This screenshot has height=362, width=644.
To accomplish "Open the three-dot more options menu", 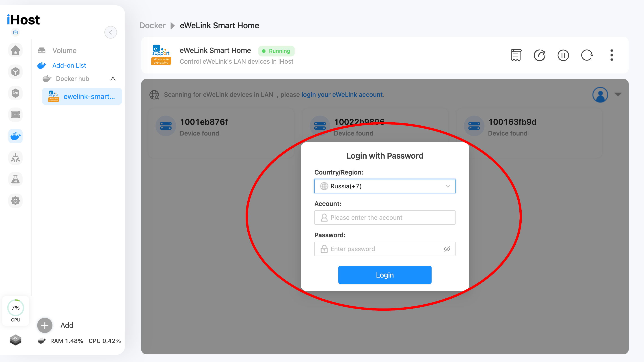I will pos(612,55).
